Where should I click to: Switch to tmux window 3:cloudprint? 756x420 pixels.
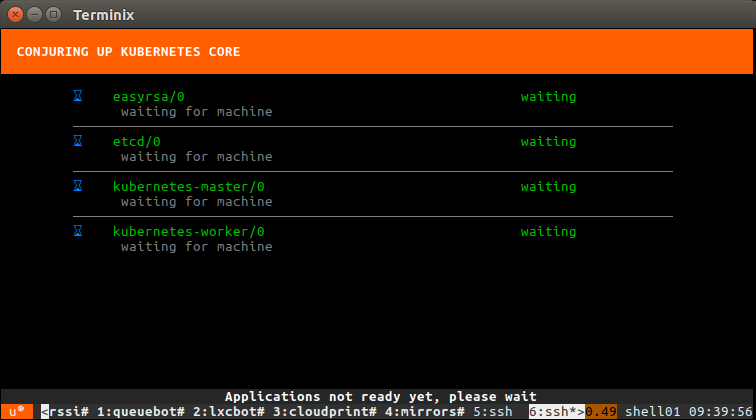pos(324,412)
